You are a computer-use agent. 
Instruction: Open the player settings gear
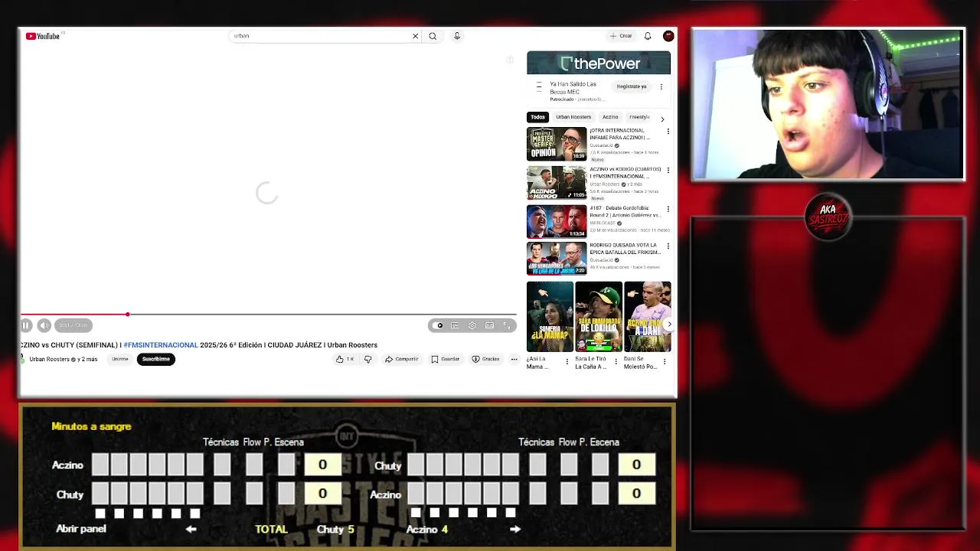(472, 325)
